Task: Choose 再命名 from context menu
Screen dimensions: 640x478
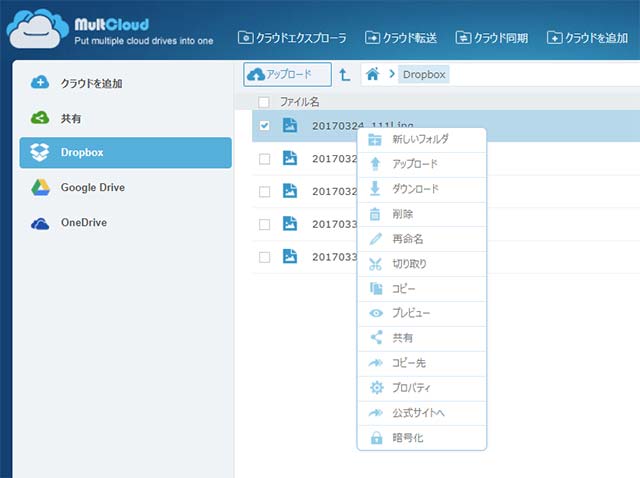Action: 422,239
